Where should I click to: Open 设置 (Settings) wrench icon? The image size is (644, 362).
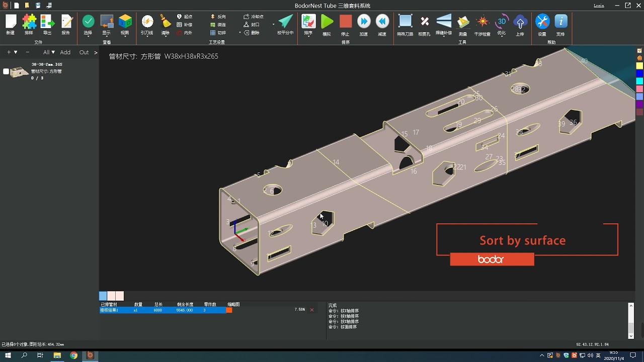coord(542,21)
